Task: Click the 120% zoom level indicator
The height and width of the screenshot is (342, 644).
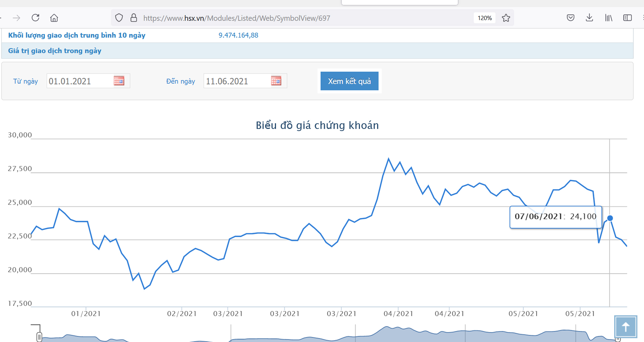Action: 484,18
